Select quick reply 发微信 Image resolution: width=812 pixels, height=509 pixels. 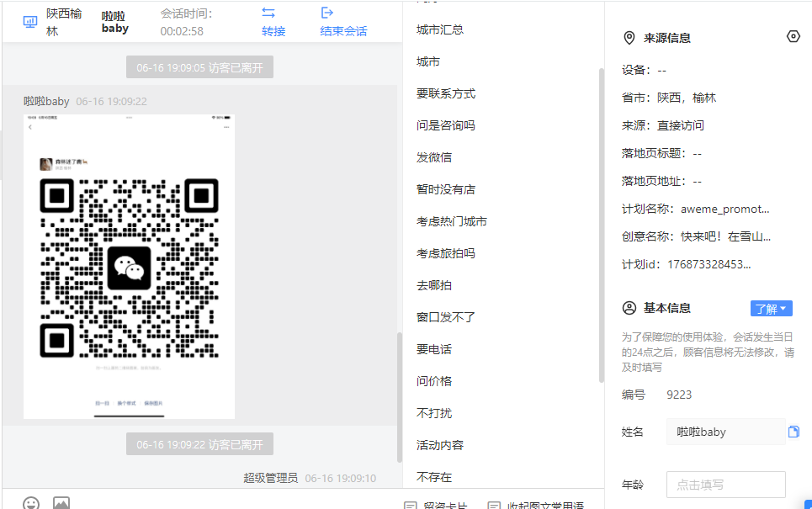(434, 157)
